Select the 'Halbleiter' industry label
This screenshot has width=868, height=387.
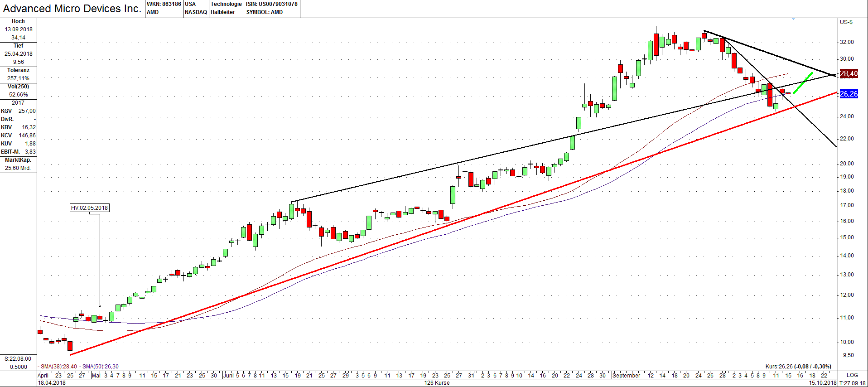223,12
